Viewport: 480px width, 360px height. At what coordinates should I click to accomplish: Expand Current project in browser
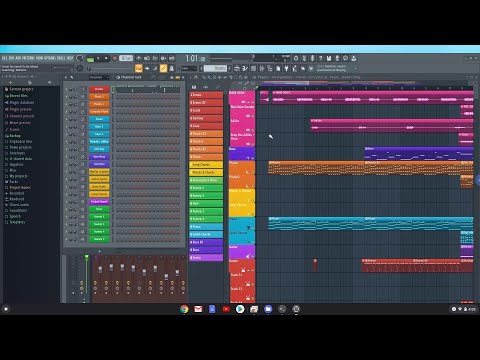pyautogui.click(x=19, y=89)
